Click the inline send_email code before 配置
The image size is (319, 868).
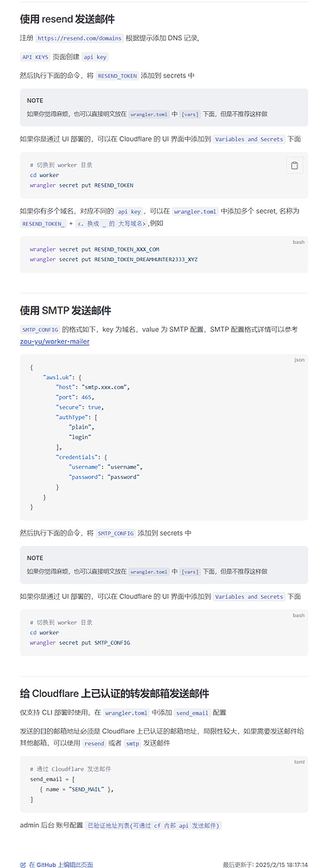pyautogui.click(x=193, y=713)
